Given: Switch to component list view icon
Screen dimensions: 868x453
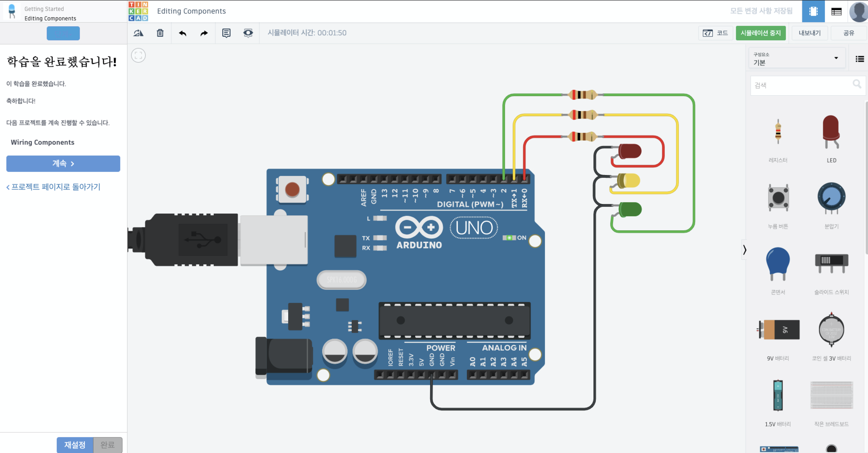Looking at the screenshot, I should click(x=836, y=12).
